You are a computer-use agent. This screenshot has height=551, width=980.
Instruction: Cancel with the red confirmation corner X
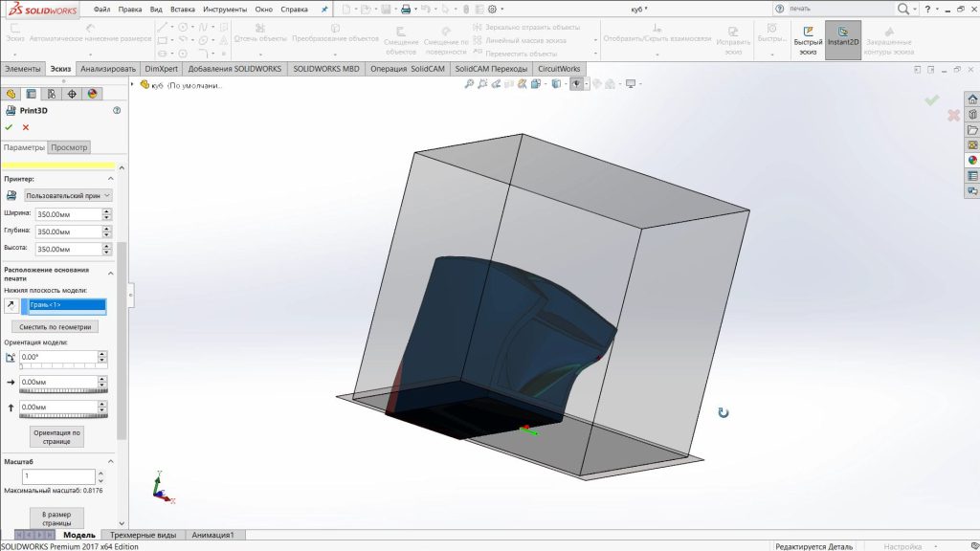[954, 115]
